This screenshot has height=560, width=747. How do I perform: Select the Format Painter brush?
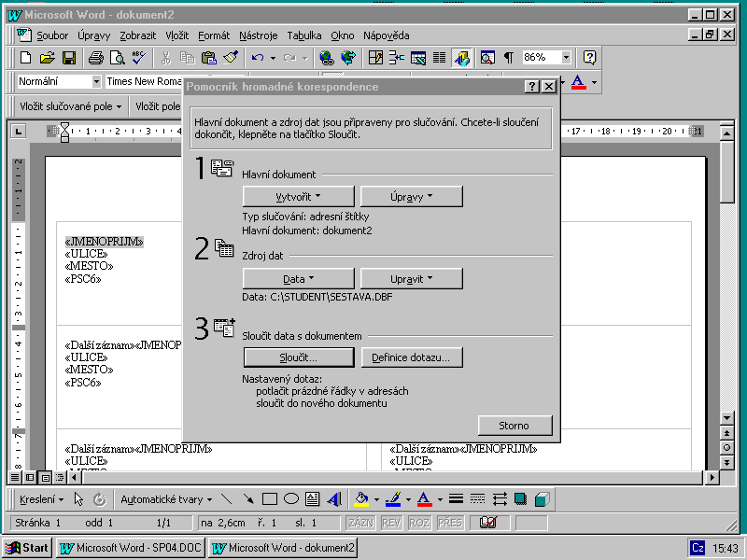tap(231, 58)
